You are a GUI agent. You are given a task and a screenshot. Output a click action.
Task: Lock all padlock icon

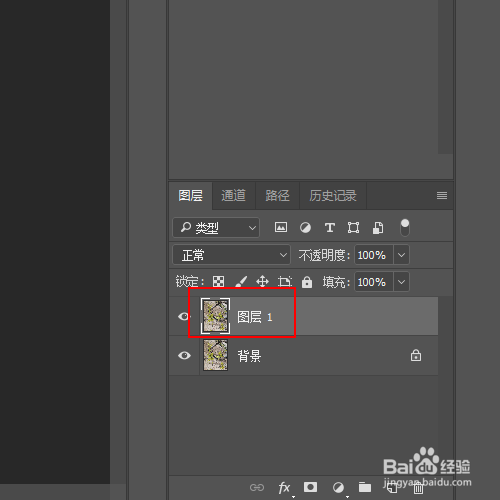pyautogui.click(x=307, y=282)
